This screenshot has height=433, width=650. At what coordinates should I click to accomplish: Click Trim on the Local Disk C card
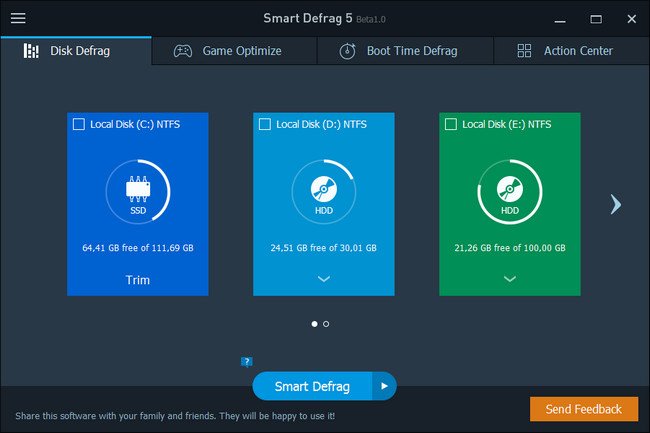[x=138, y=280]
